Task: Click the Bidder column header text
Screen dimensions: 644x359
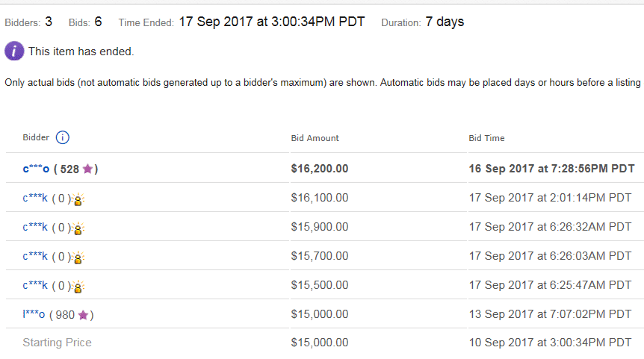Action: coord(36,138)
